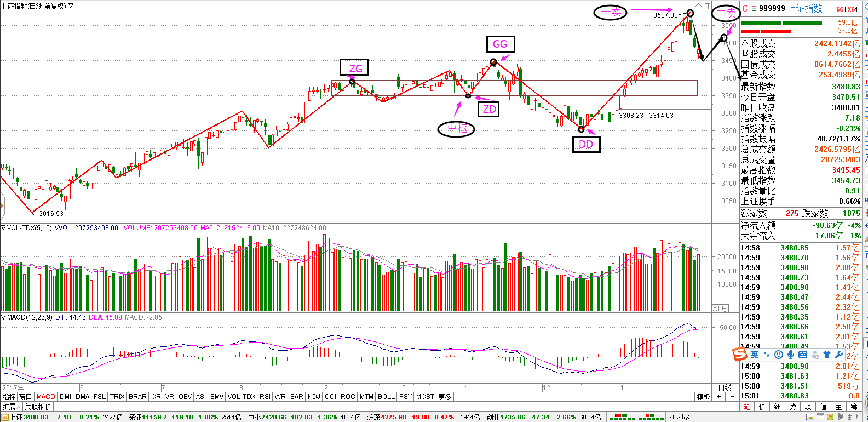
Task: Expand the 扩展 toggle at bottom left
Action: click(x=11, y=407)
